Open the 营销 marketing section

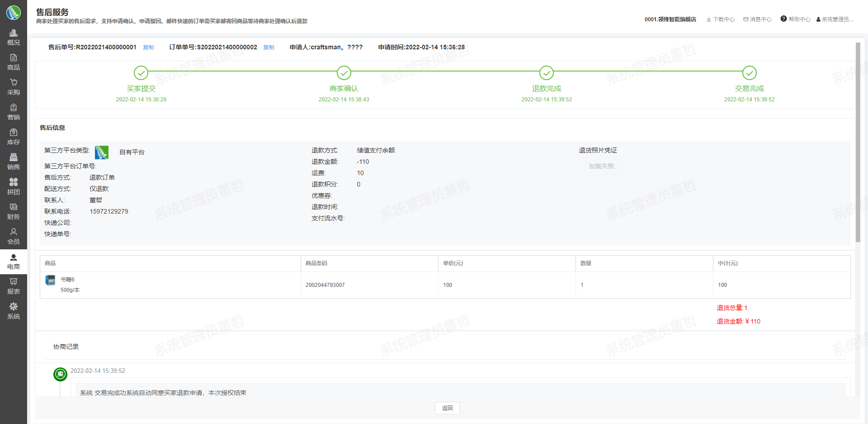[x=14, y=112]
